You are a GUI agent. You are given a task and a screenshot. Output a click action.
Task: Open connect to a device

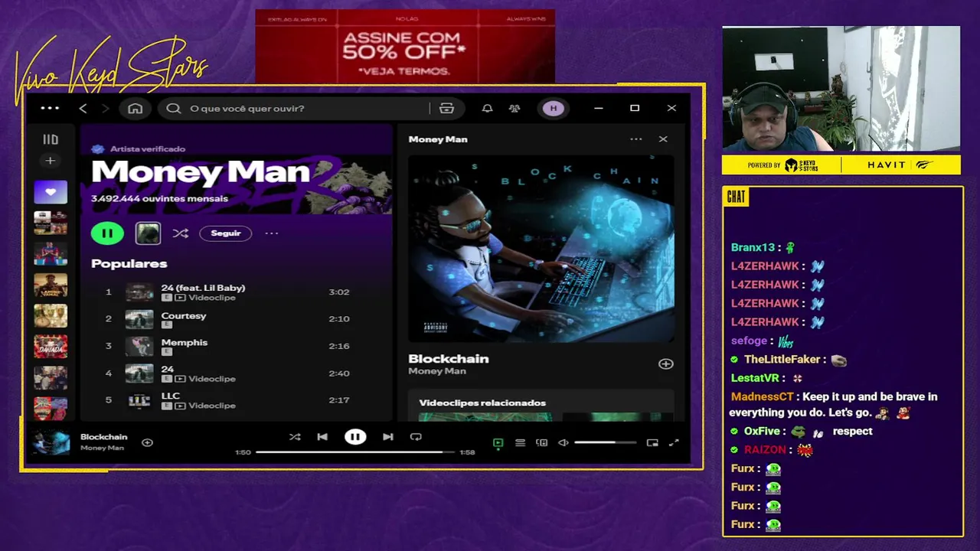(542, 442)
